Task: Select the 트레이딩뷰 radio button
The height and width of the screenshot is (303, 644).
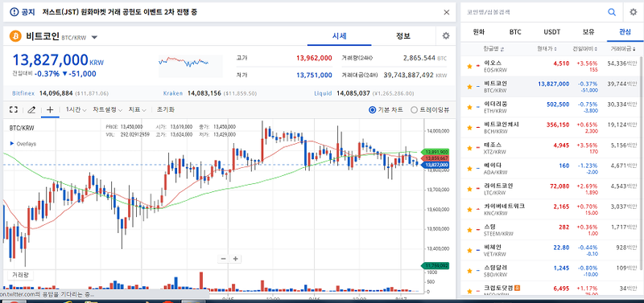Action: 414,110
